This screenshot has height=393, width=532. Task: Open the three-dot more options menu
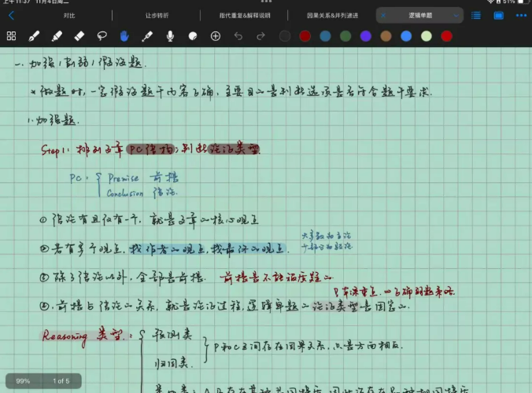click(520, 15)
